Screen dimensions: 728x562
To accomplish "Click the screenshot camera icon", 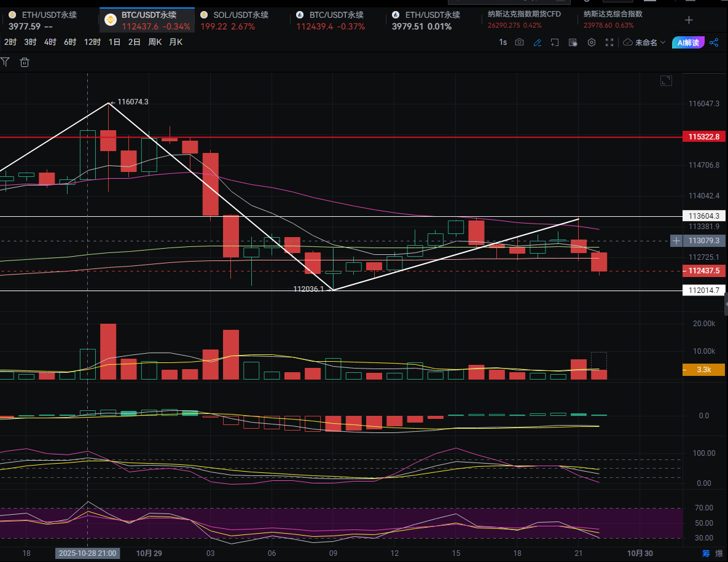I will coord(520,42).
